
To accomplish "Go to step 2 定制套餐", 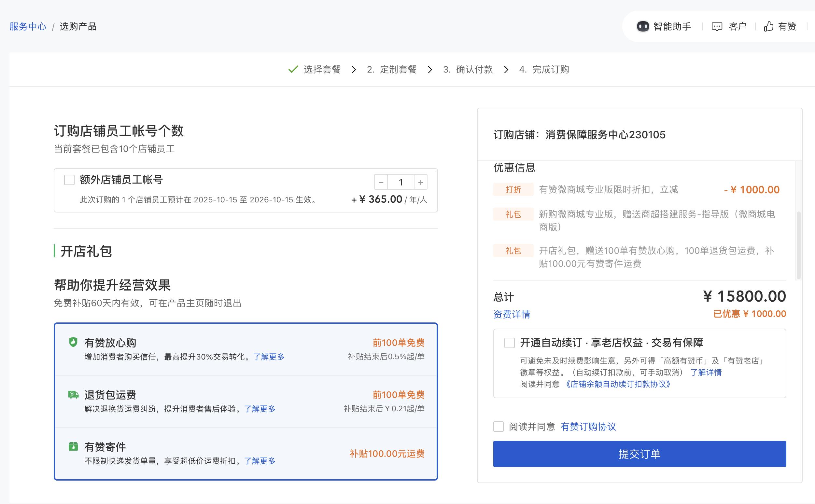I will [x=392, y=70].
